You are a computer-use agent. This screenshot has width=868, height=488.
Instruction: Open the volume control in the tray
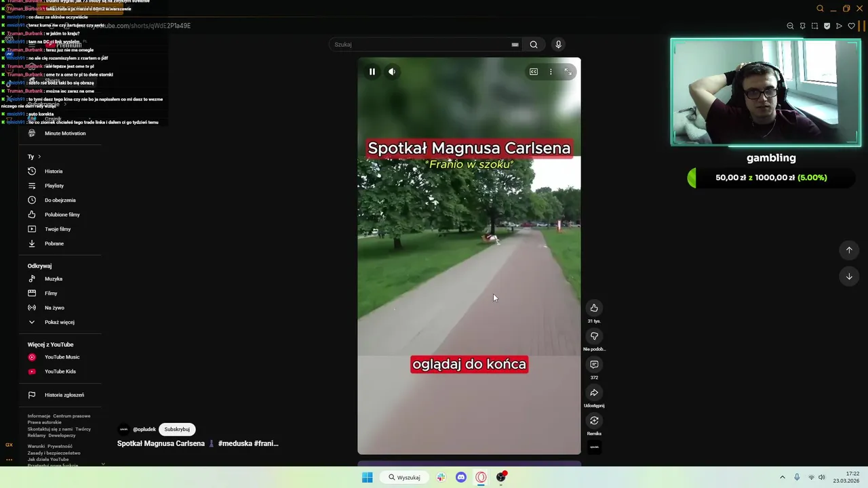822,477
